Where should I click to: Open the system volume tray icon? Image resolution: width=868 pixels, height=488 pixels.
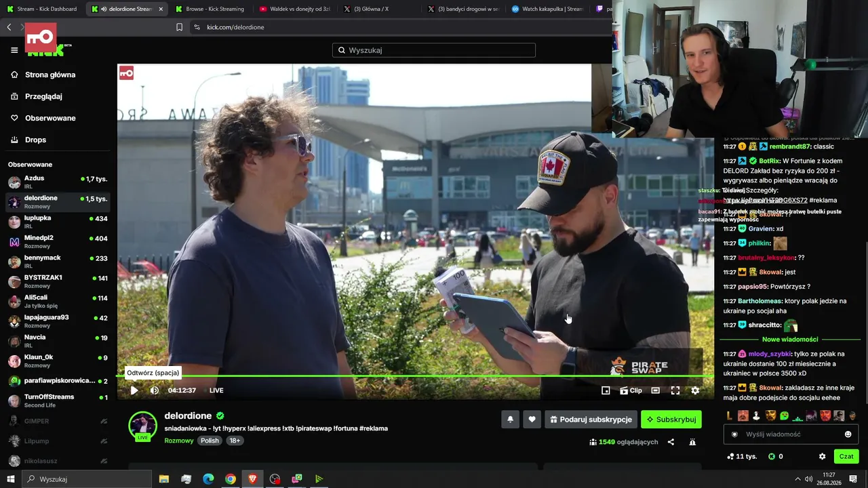809,479
